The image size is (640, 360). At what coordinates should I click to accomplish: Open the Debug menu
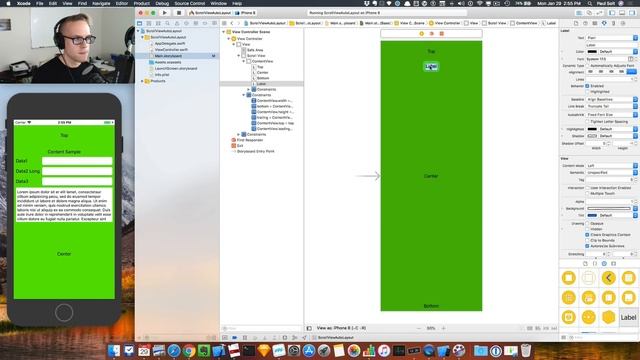[x=162, y=3]
